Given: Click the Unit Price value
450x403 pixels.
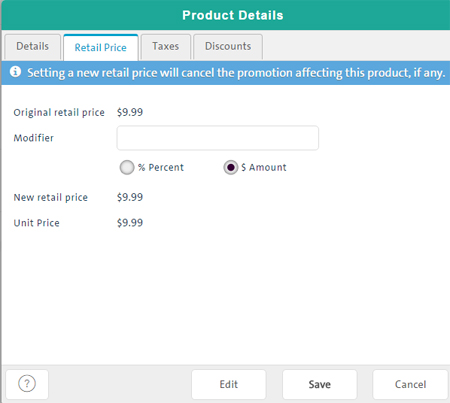Looking at the screenshot, I should point(130,223).
